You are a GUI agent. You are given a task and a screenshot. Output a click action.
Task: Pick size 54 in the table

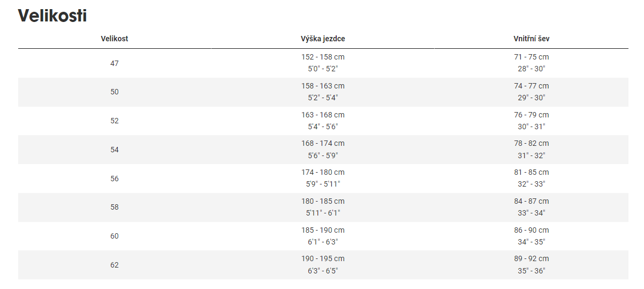tap(115, 150)
